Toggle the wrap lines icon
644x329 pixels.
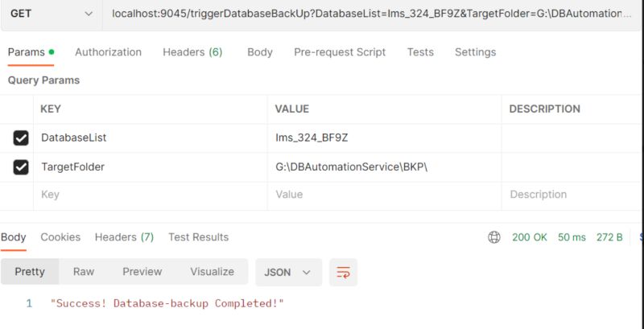click(344, 273)
